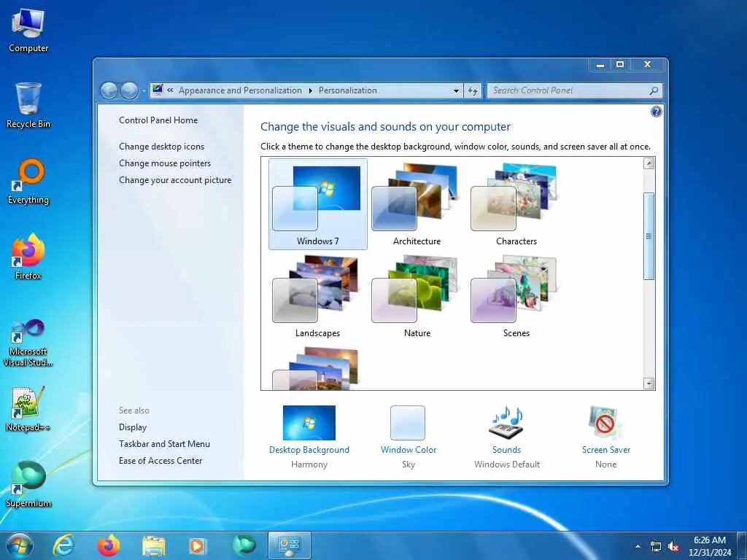Select the Firefox desktop shortcut

pos(28,257)
